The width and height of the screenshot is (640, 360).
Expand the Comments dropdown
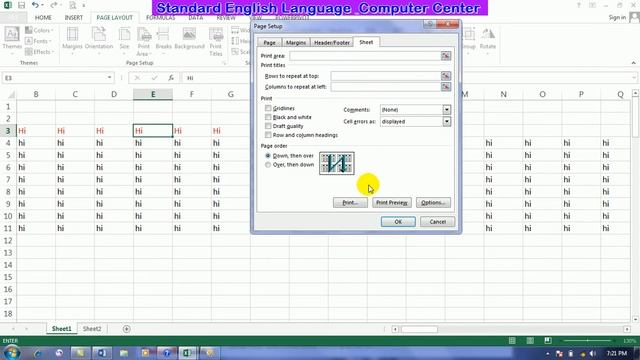pos(447,109)
